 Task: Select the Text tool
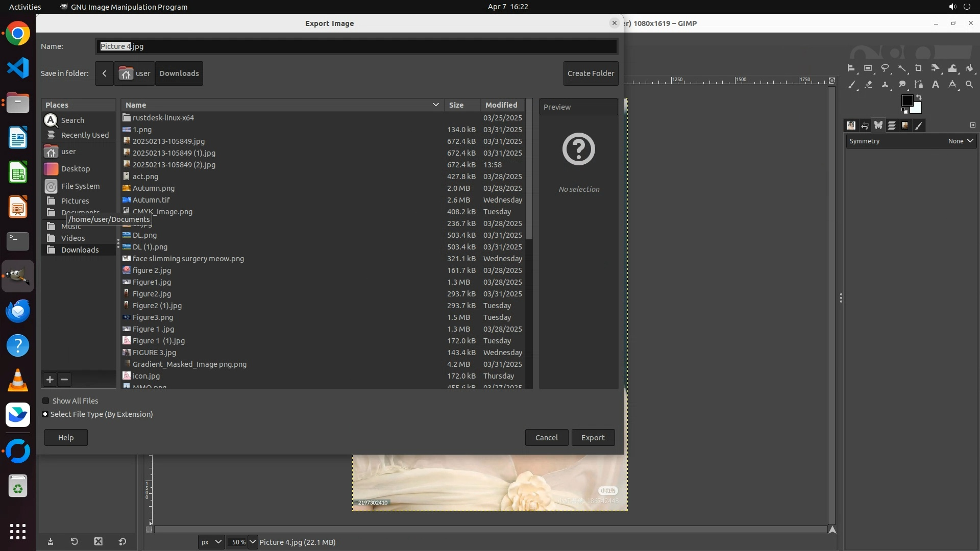pyautogui.click(x=936, y=85)
